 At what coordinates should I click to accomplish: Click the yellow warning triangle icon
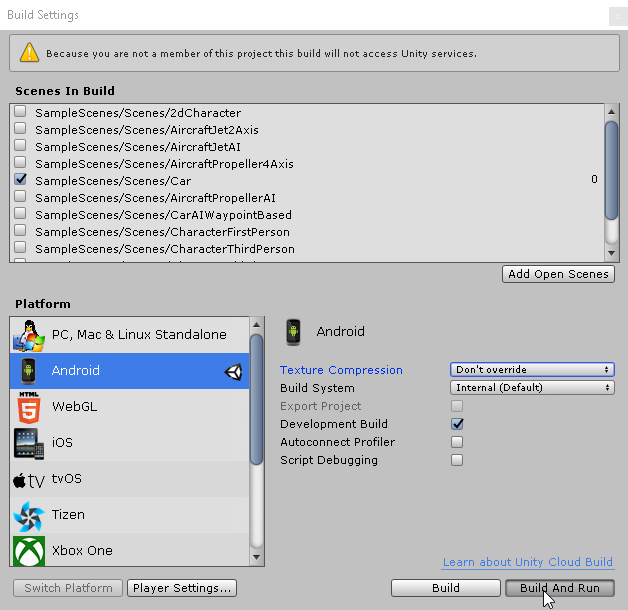point(29,52)
